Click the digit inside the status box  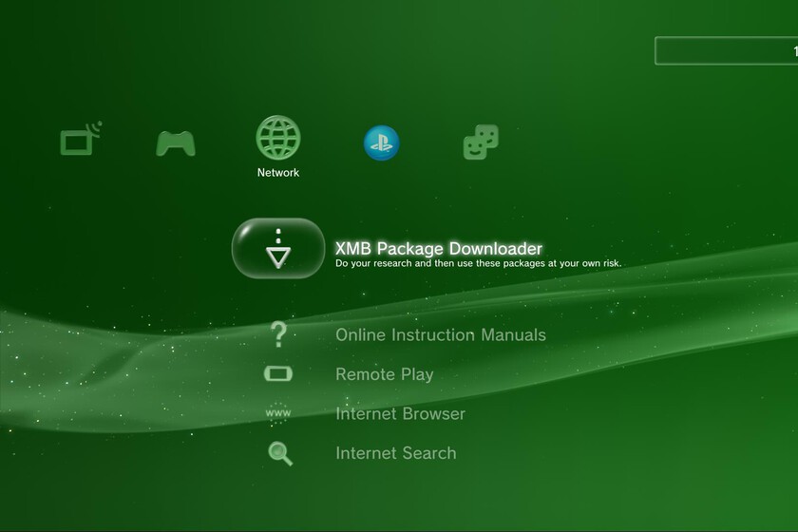[795, 51]
